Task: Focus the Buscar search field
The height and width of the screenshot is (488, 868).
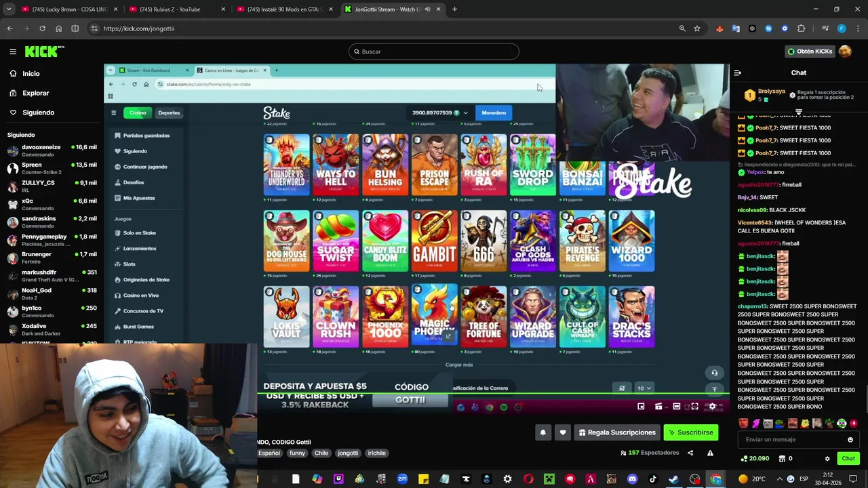Action: (x=434, y=52)
